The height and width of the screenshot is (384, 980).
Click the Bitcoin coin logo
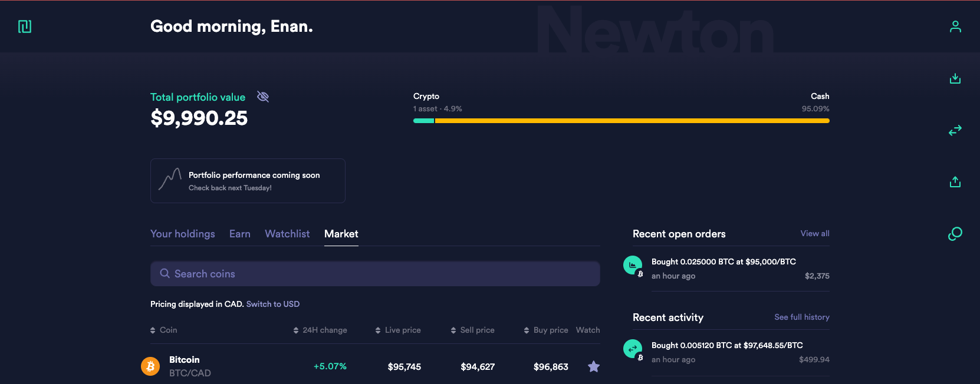click(x=150, y=366)
